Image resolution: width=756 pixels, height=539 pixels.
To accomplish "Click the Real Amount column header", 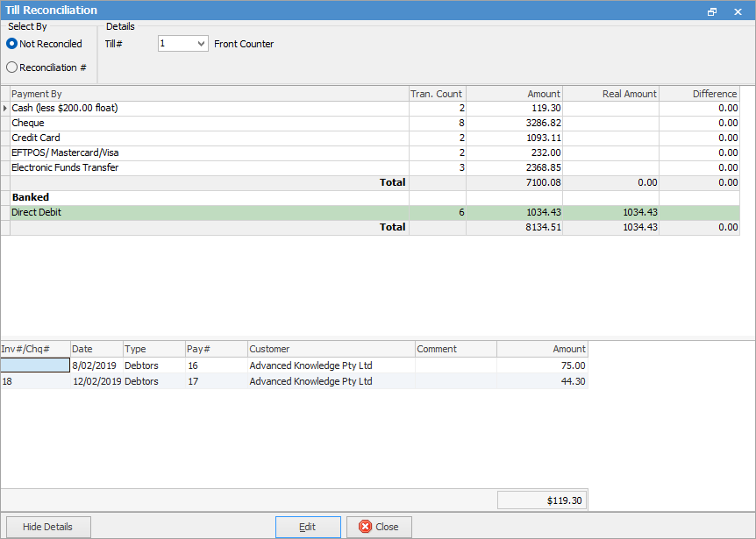I will click(610, 94).
